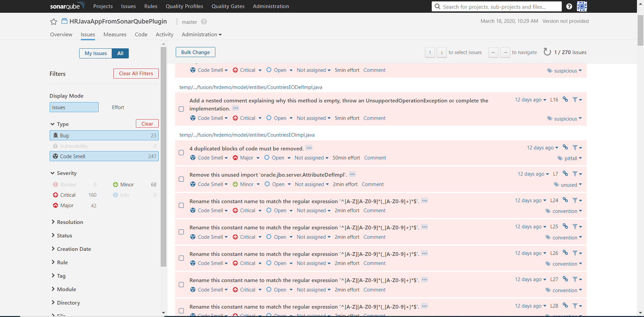Select the checkbox for the nested comment issue

(181, 109)
